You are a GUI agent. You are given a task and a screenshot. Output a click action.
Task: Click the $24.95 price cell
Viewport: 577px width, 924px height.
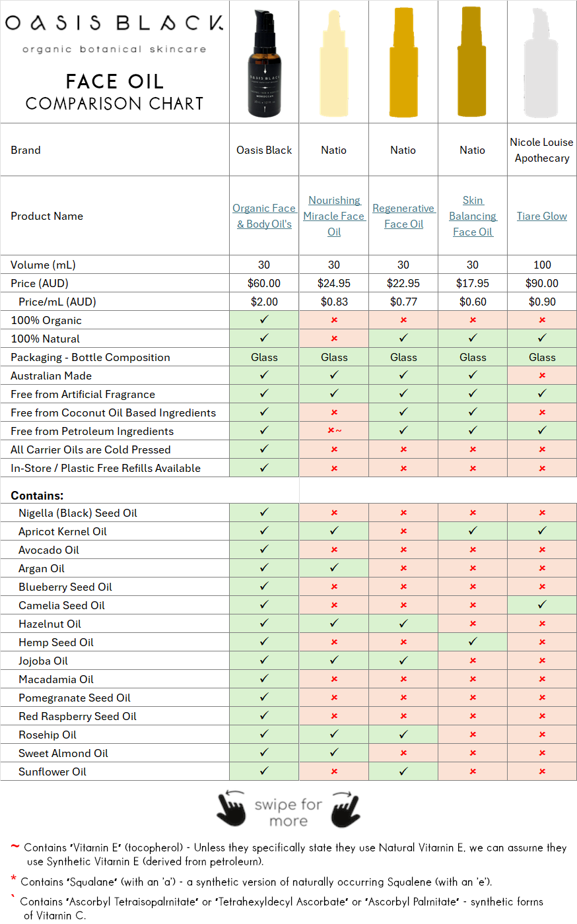tap(334, 283)
